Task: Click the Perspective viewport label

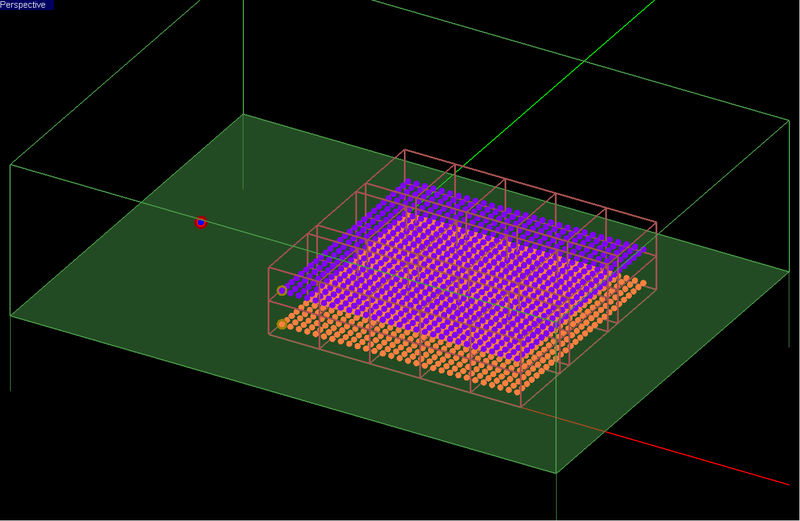Action: click(24, 5)
